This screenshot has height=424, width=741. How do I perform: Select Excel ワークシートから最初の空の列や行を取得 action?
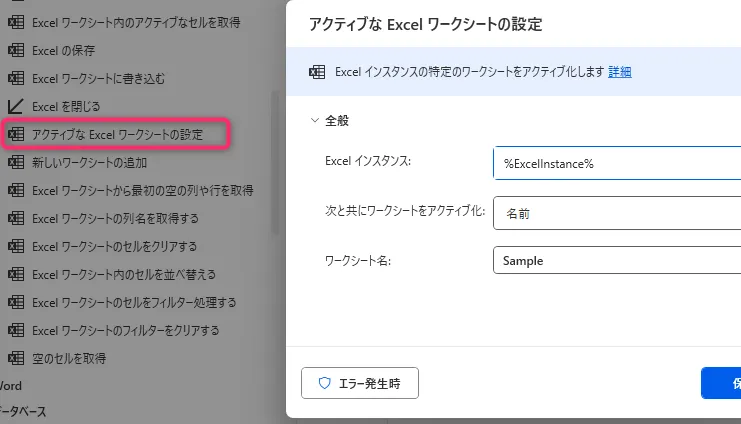point(142,190)
